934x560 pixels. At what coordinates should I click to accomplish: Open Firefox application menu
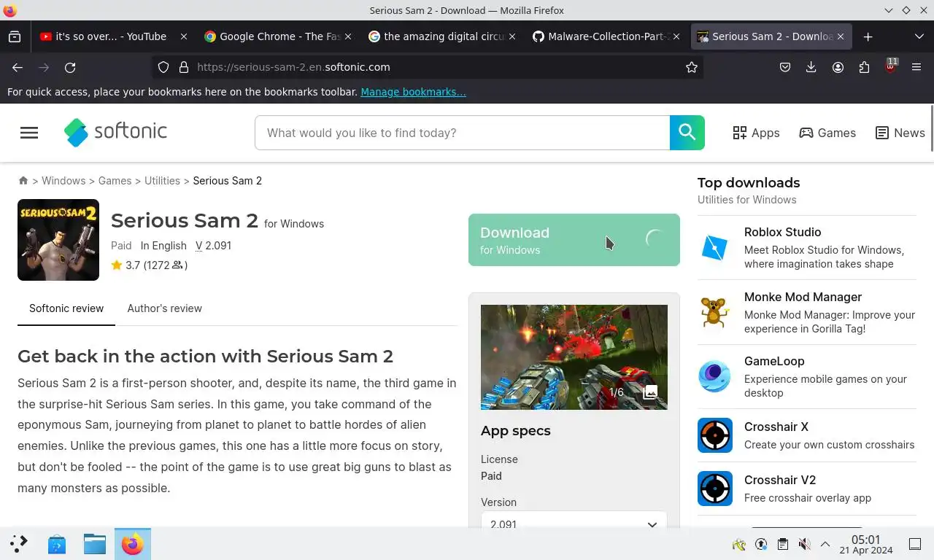click(916, 67)
